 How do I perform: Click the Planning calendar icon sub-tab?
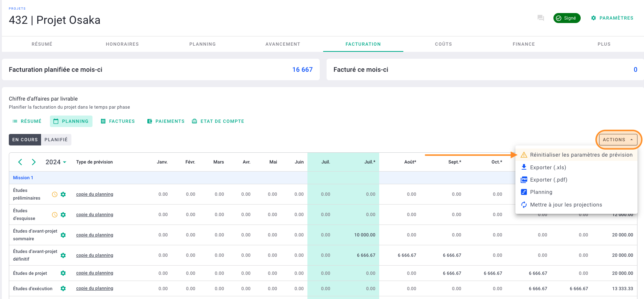tap(56, 121)
